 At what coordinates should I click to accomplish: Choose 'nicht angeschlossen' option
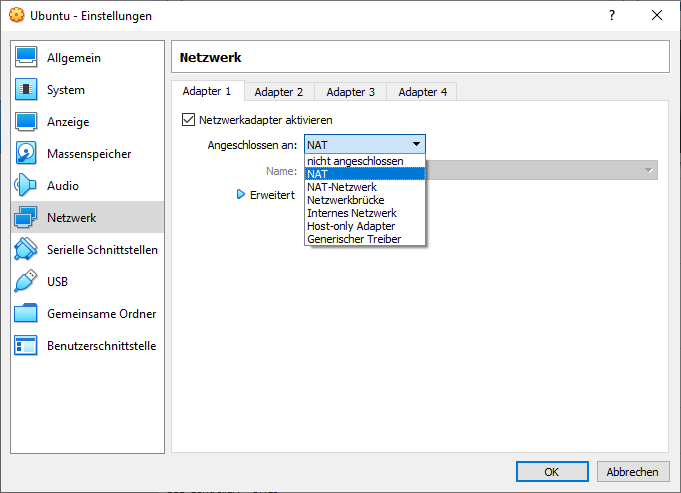click(x=365, y=161)
